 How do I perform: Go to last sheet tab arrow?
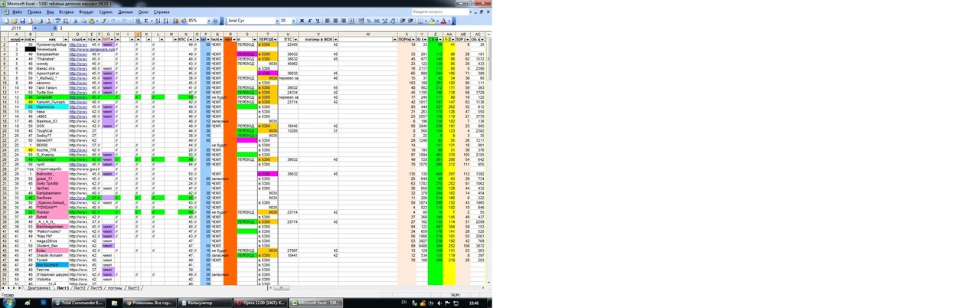click(x=21, y=288)
